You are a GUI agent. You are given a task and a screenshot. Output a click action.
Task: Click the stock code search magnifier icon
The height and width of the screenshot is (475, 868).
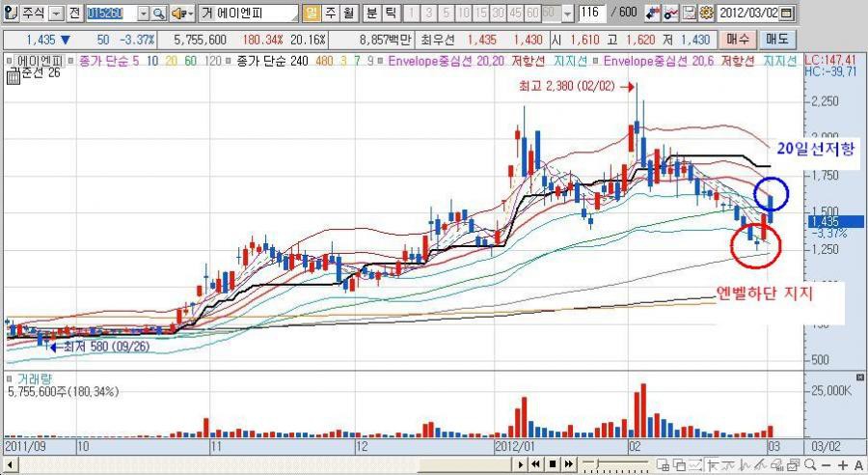159,14
